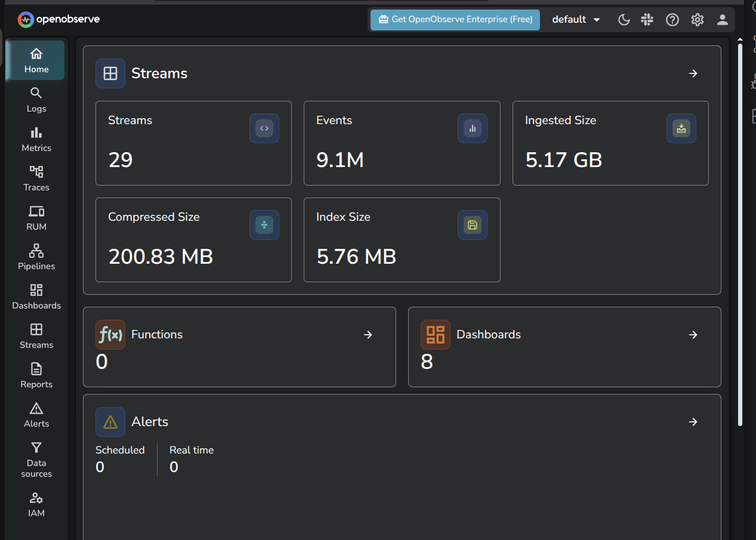The image size is (756, 540).
Task: Go to Metrics in the sidebar
Action: click(36, 139)
